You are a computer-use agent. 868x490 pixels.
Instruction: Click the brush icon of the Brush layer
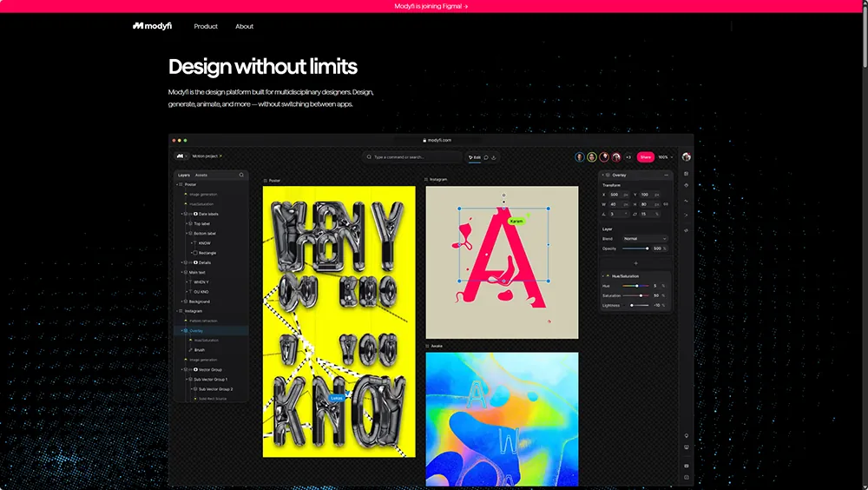(190, 350)
